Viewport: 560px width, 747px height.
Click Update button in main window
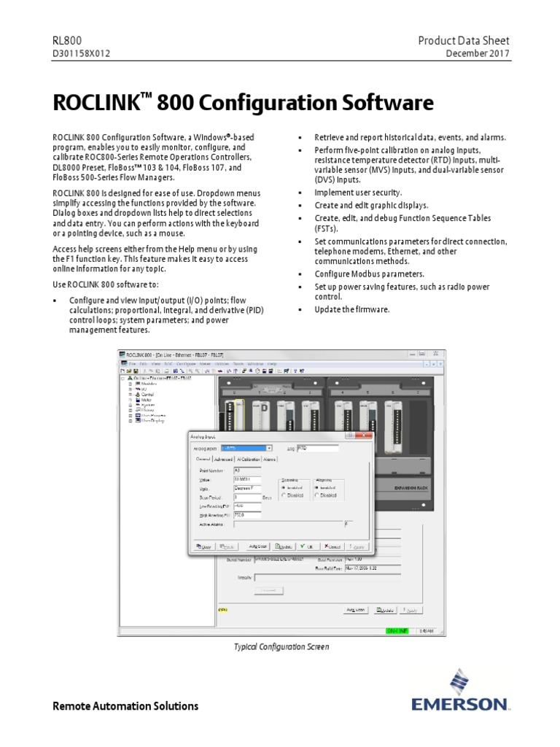click(x=385, y=610)
